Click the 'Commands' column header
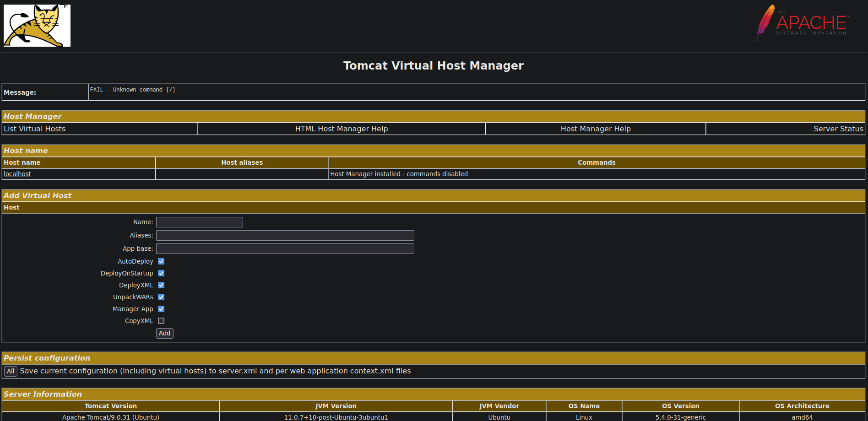The height and width of the screenshot is (421, 868). tap(597, 162)
